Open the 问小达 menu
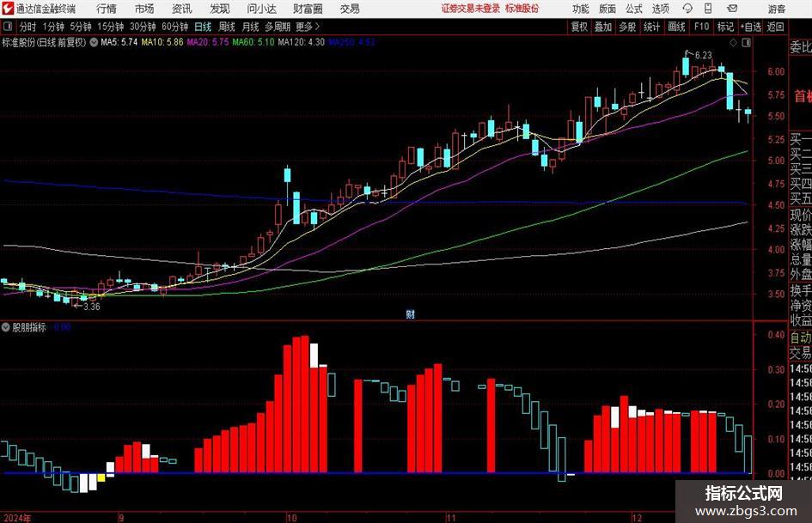Viewport: 812px width, 523px height. pos(261,9)
